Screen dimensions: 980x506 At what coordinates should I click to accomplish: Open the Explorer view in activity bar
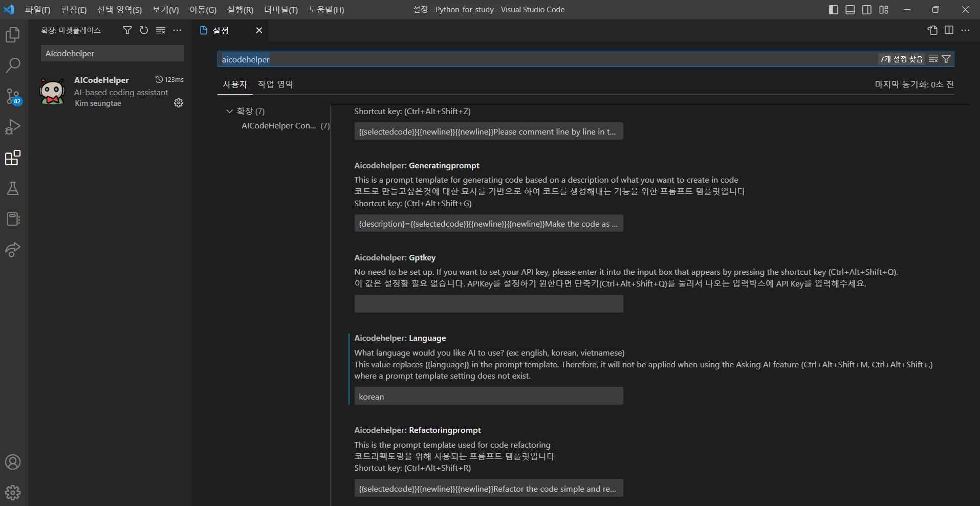13,35
